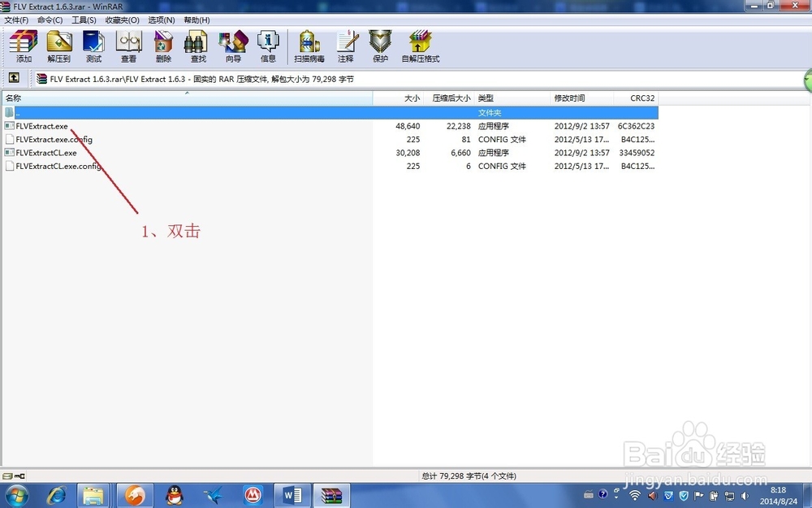Click the 查看 (View) toolbar icon
This screenshot has width=812, height=508.
(128, 46)
